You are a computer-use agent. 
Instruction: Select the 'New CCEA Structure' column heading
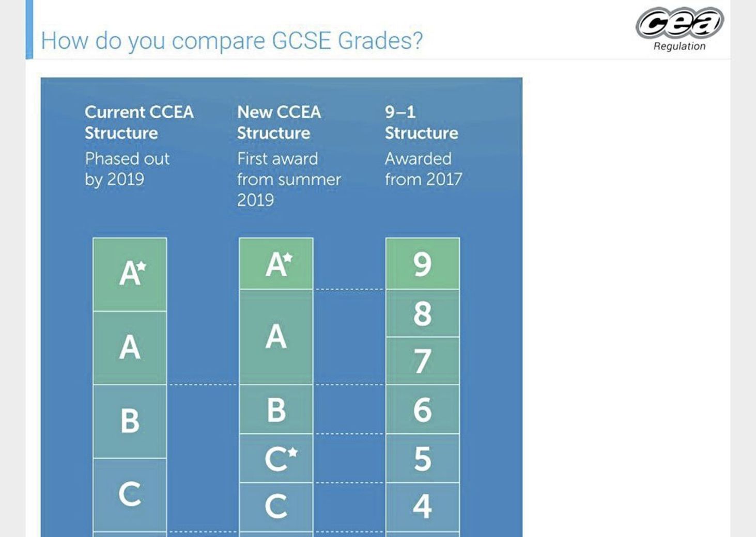pos(279,122)
